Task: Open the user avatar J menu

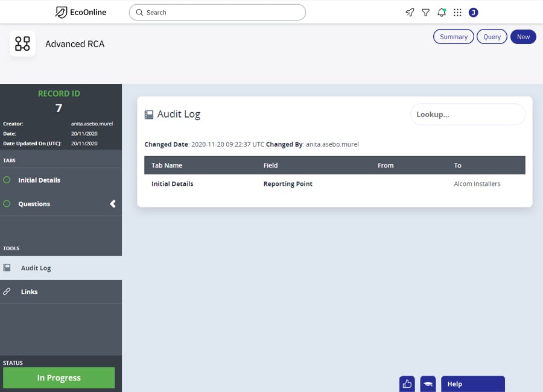Action: [473, 12]
